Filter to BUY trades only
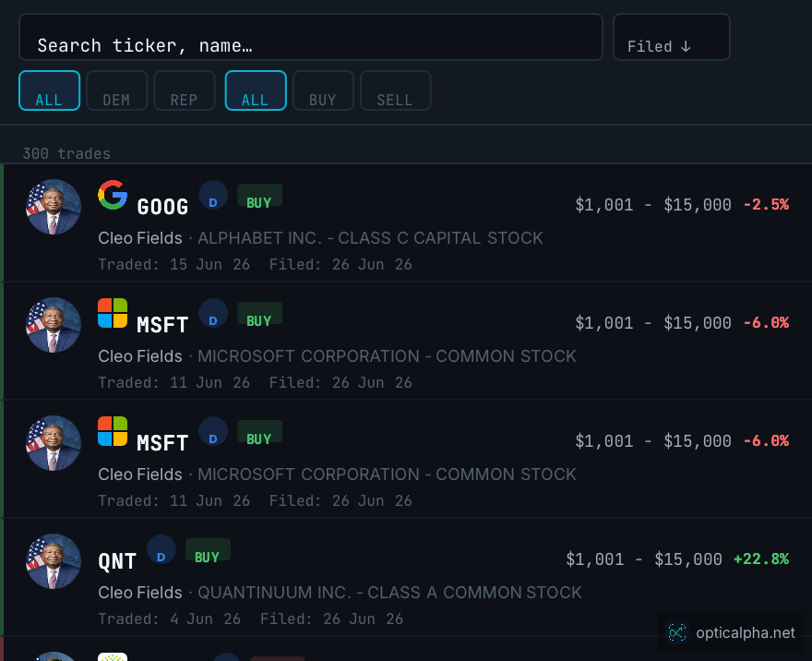The image size is (812, 661). [x=323, y=90]
